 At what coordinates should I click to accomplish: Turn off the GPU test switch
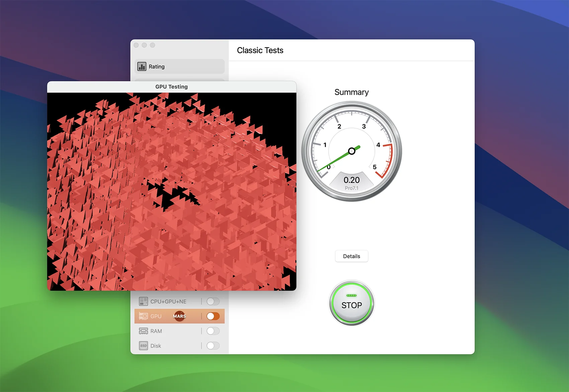pyautogui.click(x=213, y=316)
